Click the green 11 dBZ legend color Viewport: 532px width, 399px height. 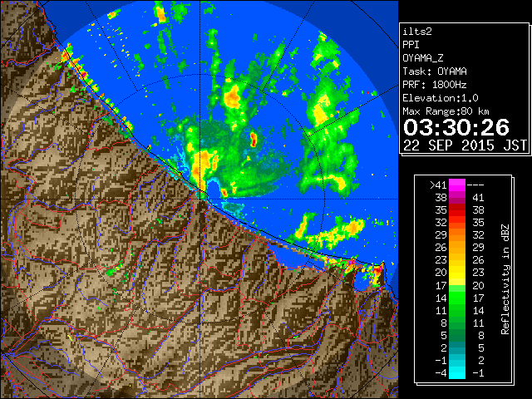coord(457,310)
